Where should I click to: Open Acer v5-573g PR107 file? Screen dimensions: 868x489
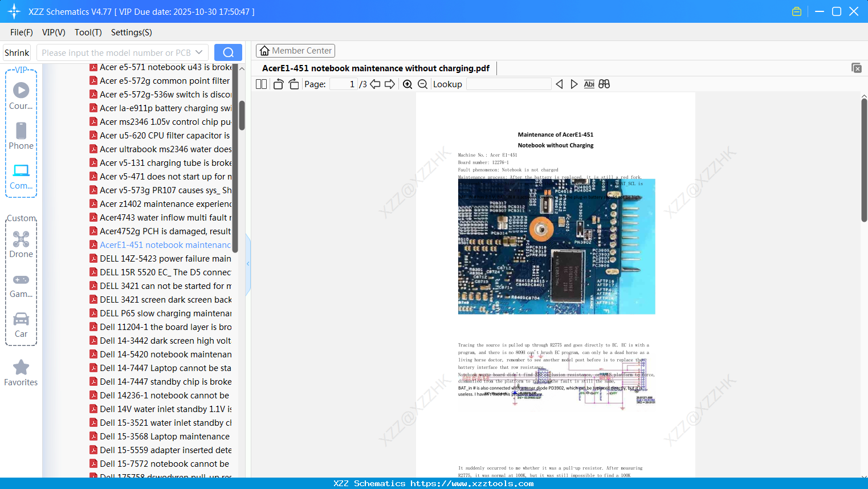160,190
